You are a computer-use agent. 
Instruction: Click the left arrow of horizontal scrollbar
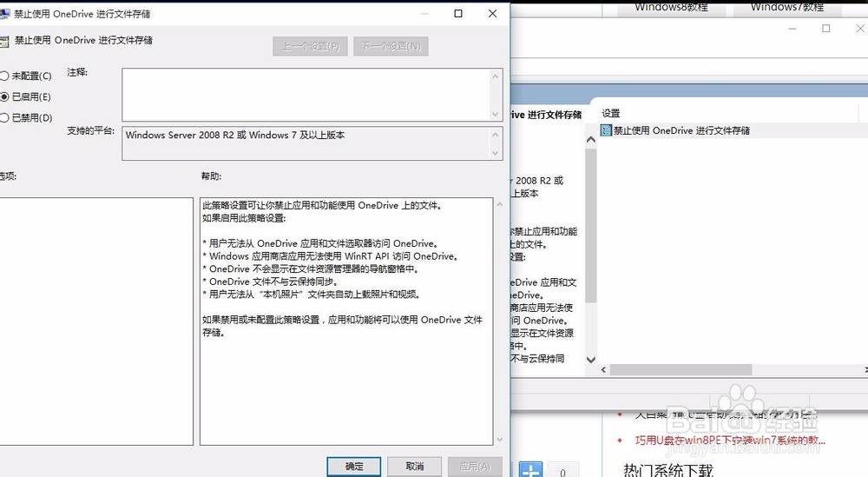pos(603,369)
